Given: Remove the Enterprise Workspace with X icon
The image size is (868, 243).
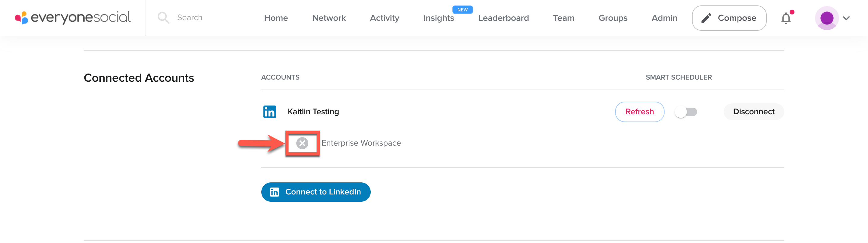Looking at the screenshot, I should (302, 143).
